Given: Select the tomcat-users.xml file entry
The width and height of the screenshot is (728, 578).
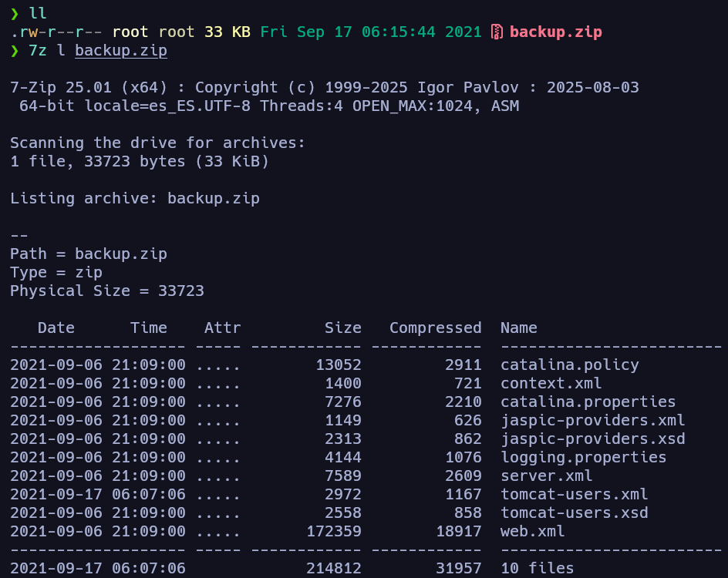Looking at the screenshot, I should pyautogui.click(x=574, y=494).
